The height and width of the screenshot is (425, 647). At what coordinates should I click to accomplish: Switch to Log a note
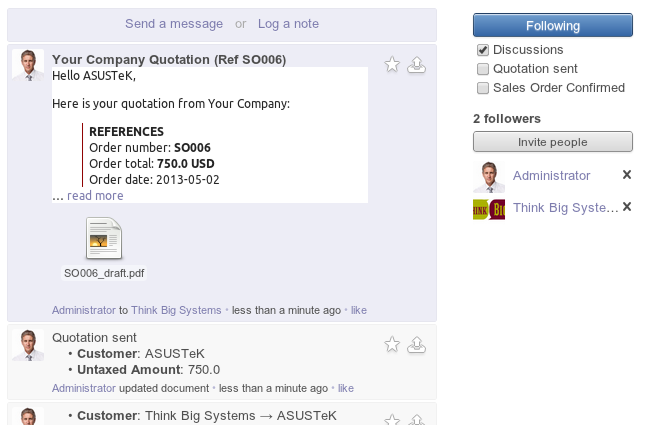tap(288, 24)
